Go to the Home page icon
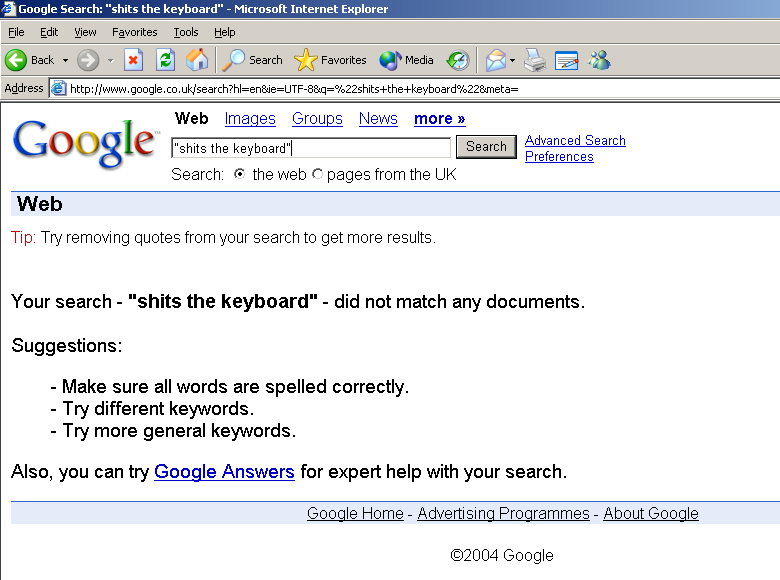This screenshot has height=580, width=780. (x=197, y=60)
